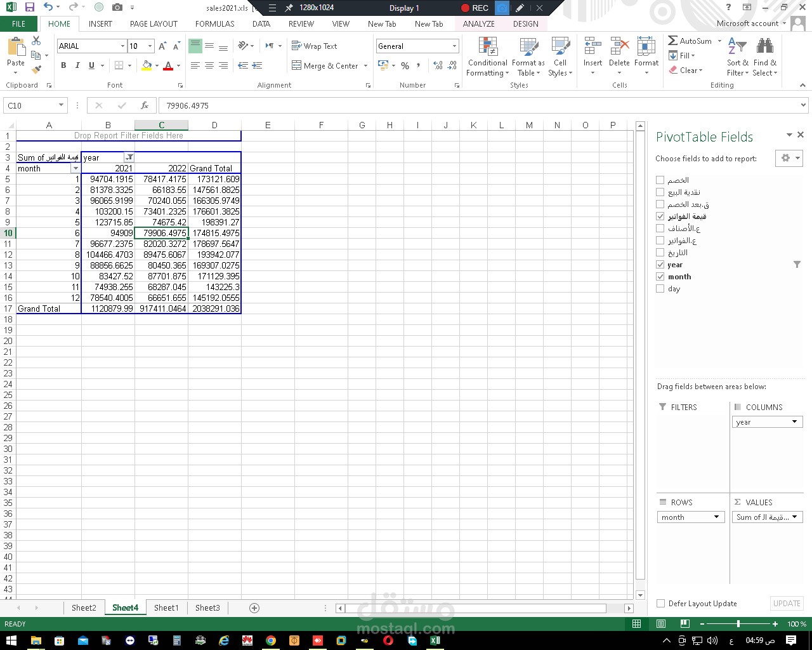Enable Defer Layout Update

pyautogui.click(x=660, y=604)
